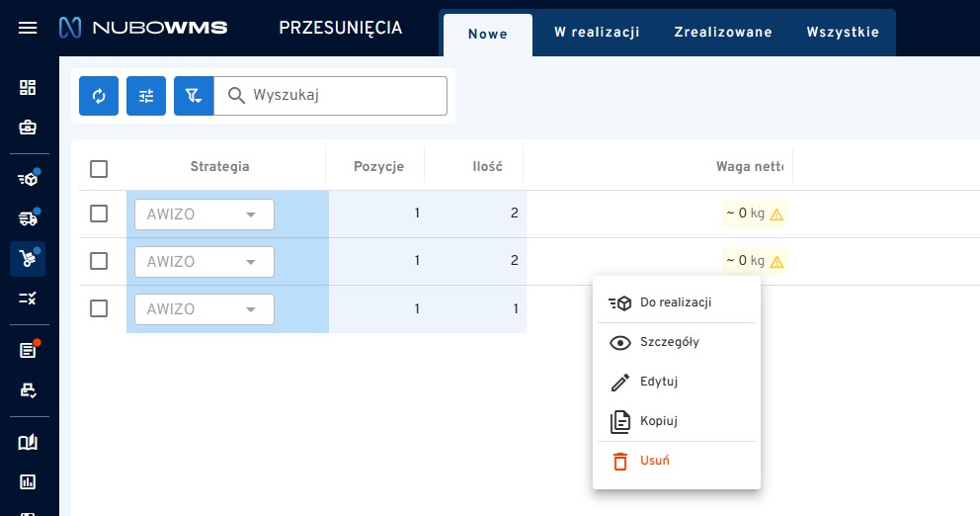Click the blue filter funnel button
The width and height of the screenshot is (980, 516).
pos(194,96)
